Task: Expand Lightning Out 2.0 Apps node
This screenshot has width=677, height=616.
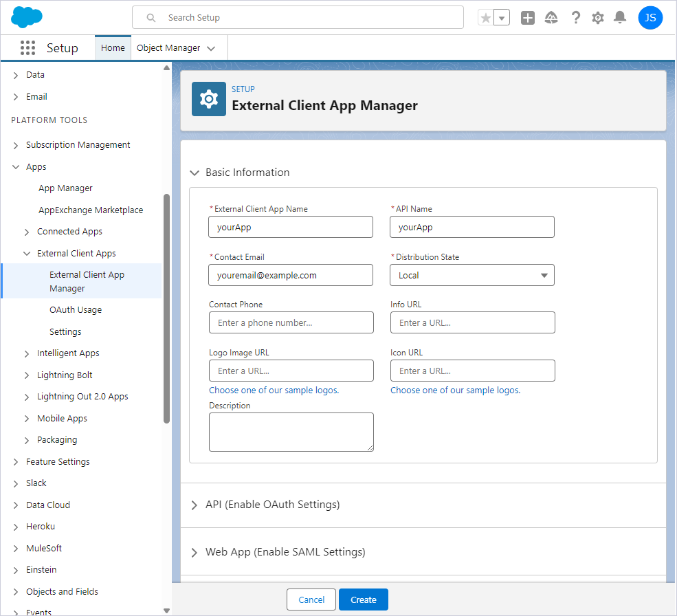Action: pyautogui.click(x=27, y=397)
